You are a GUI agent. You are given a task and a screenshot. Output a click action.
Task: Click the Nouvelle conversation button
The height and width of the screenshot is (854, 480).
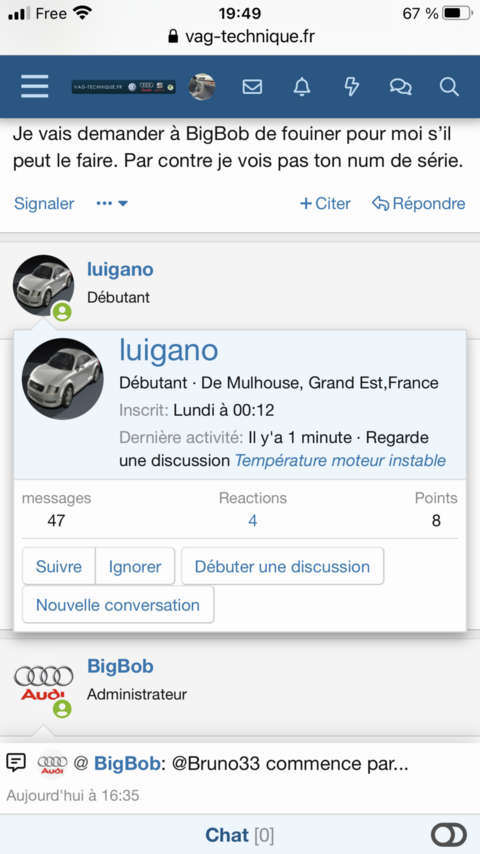[x=118, y=605]
